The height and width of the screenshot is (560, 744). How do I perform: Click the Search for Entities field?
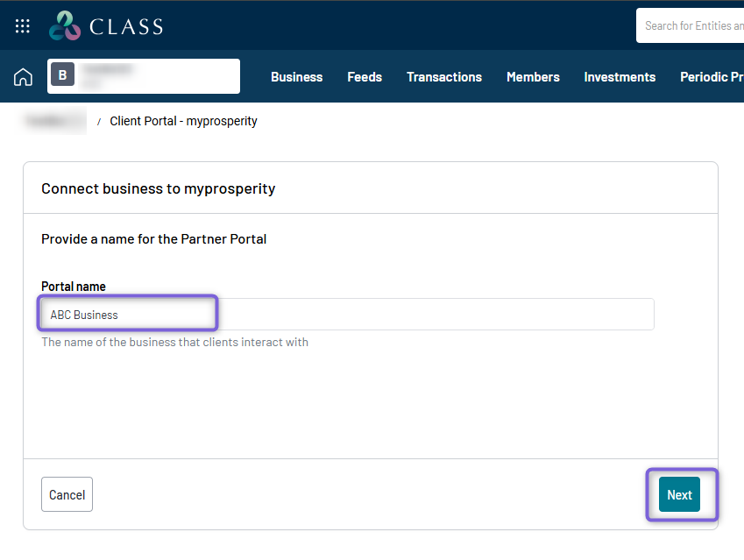pyautogui.click(x=691, y=25)
